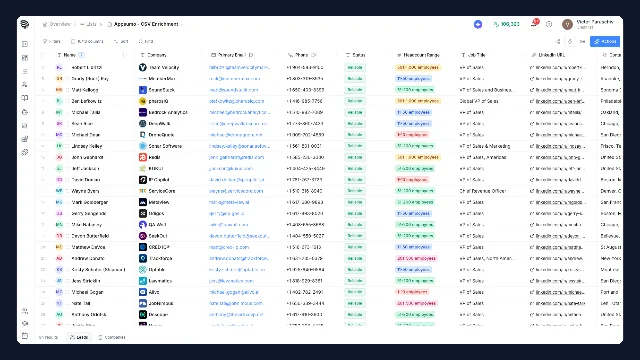Click Filter in the table toolbar
Image resolution: width=640 pixels, height=360 pixels.
(52, 41)
